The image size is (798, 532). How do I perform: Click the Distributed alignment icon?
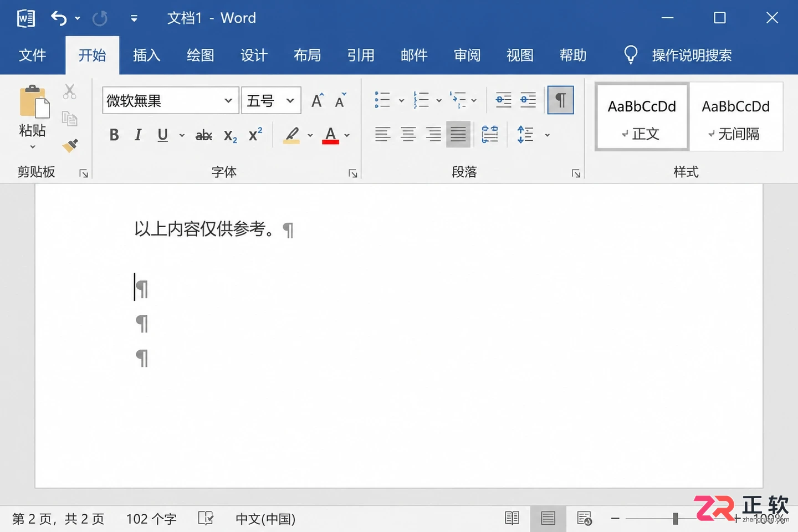pos(490,135)
